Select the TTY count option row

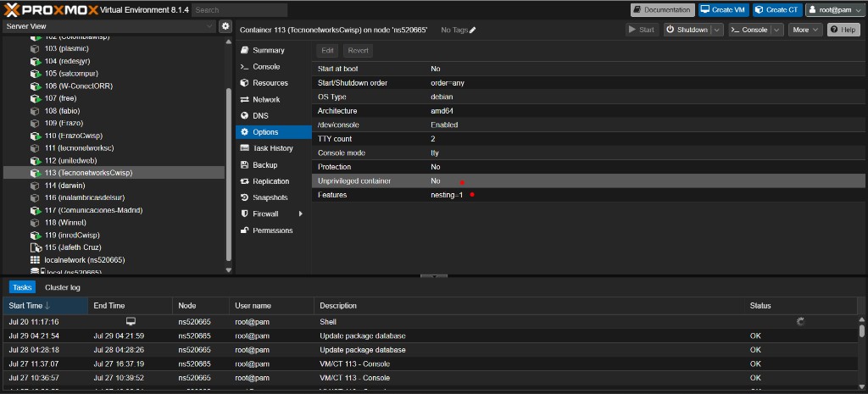tap(589, 139)
